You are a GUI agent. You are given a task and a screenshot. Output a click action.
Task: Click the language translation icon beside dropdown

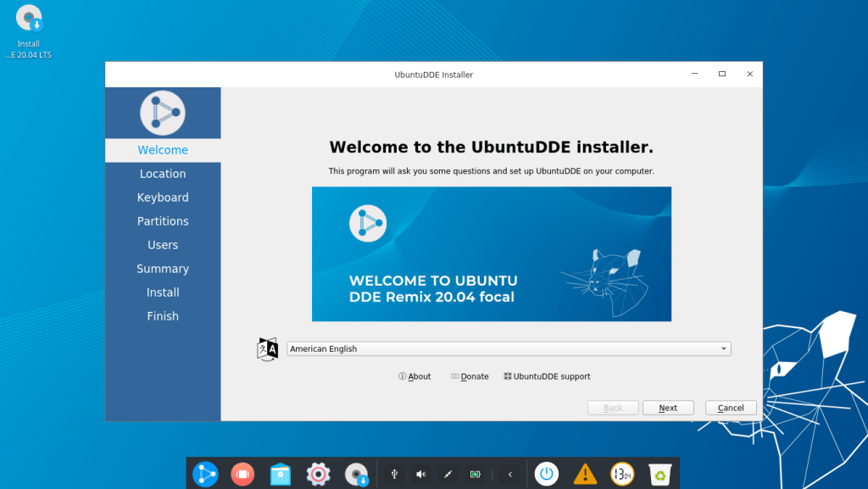(267, 349)
